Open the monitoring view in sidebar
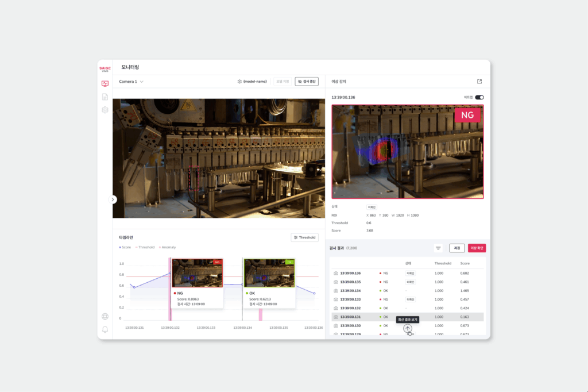The image size is (588, 392). (x=105, y=83)
